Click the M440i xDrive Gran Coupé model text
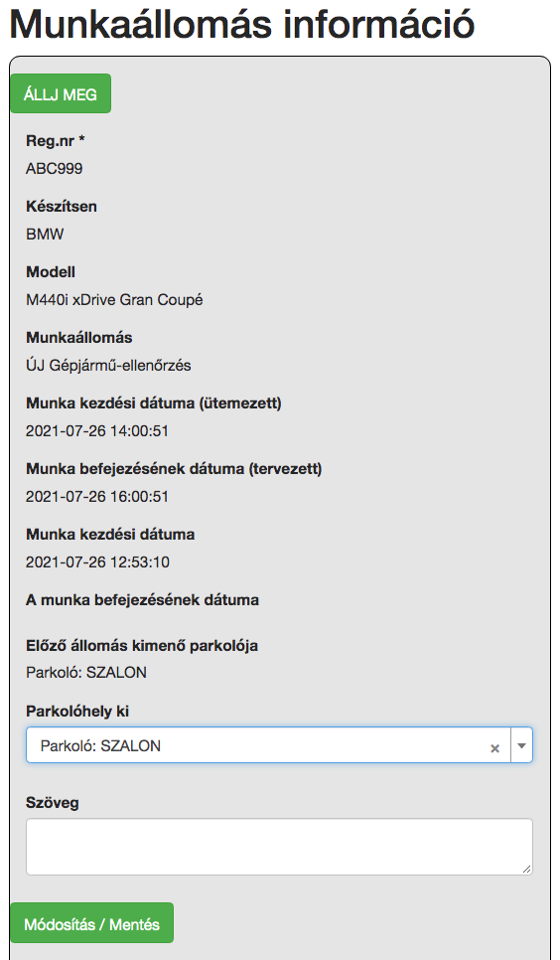 pyautogui.click(x=114, y=300)
